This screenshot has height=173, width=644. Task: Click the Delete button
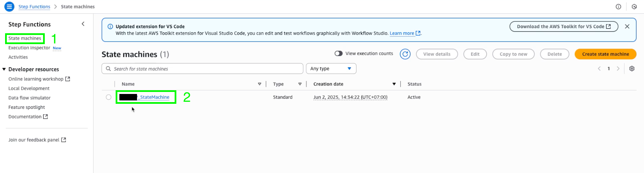[554, 54]
